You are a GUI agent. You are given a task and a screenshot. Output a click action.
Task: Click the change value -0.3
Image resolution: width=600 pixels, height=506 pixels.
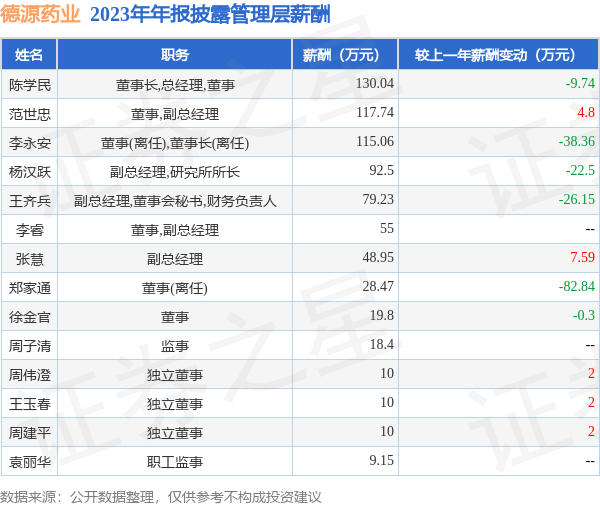584,315
